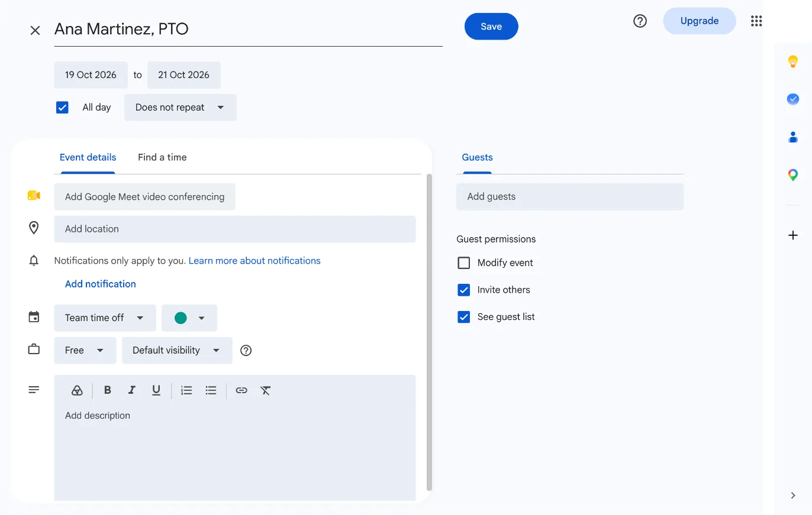812x515 pixels.
Task: Underline the description text
Action: click(x=156, y=390)
